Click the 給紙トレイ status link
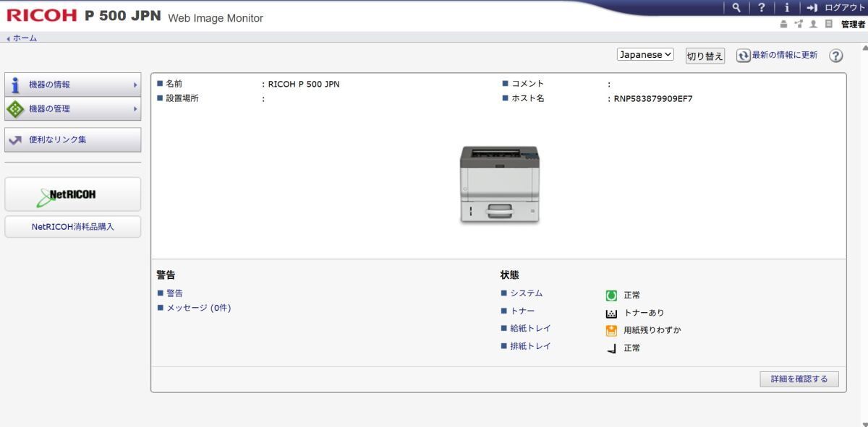This screenshot has height=427, width=868. (x=530, y=328)
